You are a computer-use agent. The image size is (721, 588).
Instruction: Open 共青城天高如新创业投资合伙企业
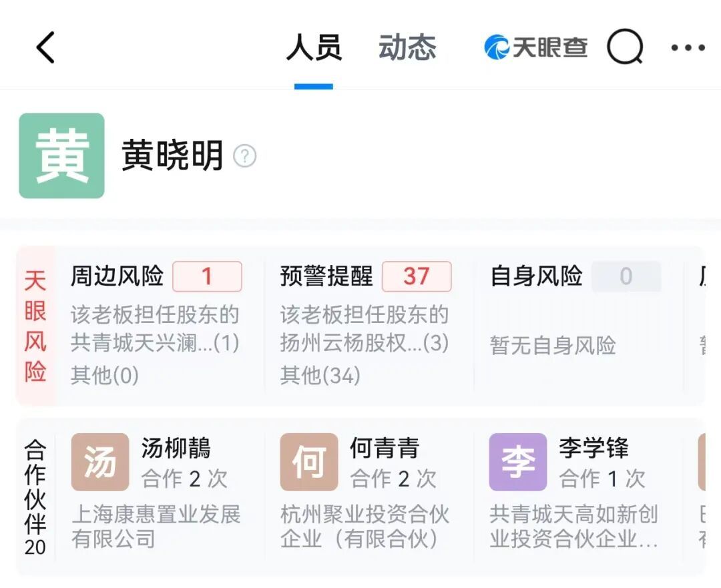click(574, 527)
